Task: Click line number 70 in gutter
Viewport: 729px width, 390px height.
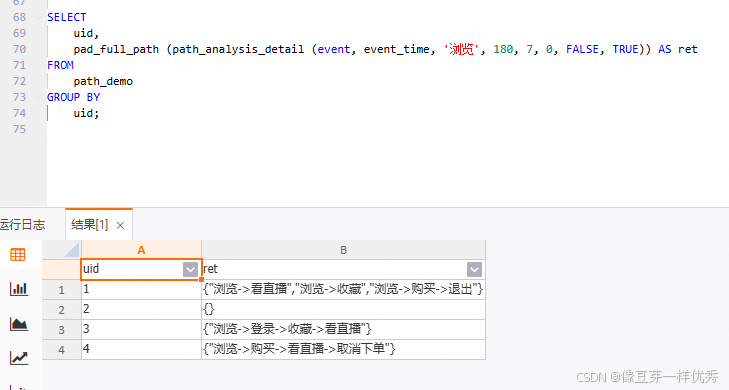Action: [x=20, y=49]
